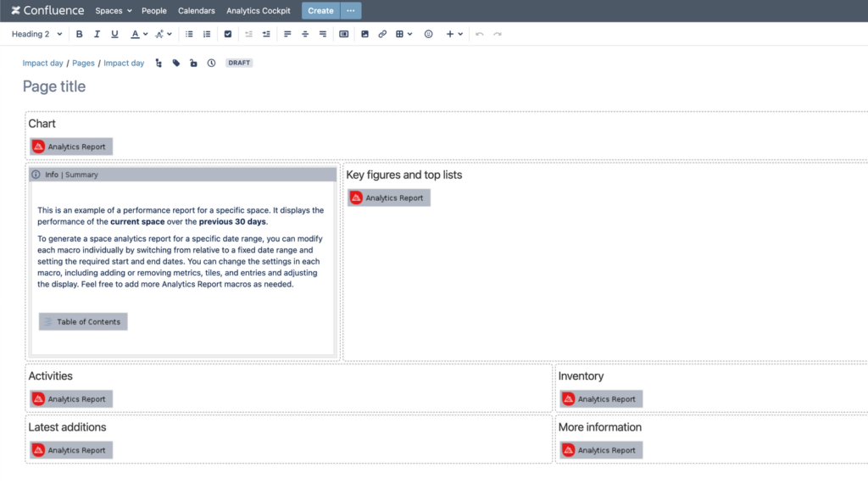The width and height of the screenshot is (868, 484).
Task: Select the Chart section Analytics Report macro
Action: coord(71,147)
